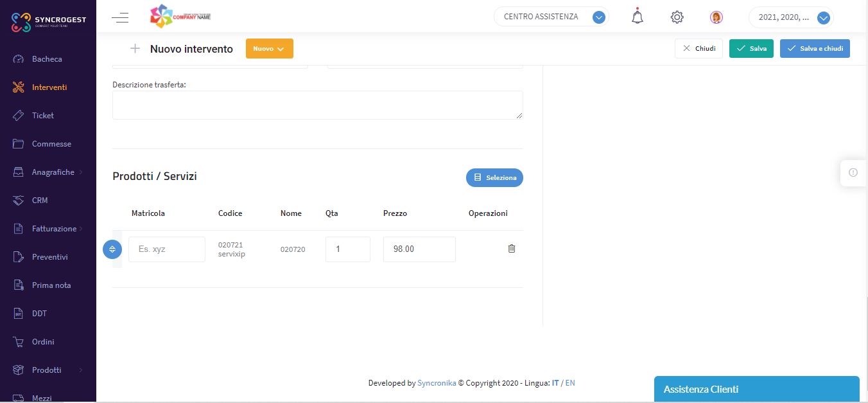Open the Assistenza Clienti chat panel

point(756,390)
